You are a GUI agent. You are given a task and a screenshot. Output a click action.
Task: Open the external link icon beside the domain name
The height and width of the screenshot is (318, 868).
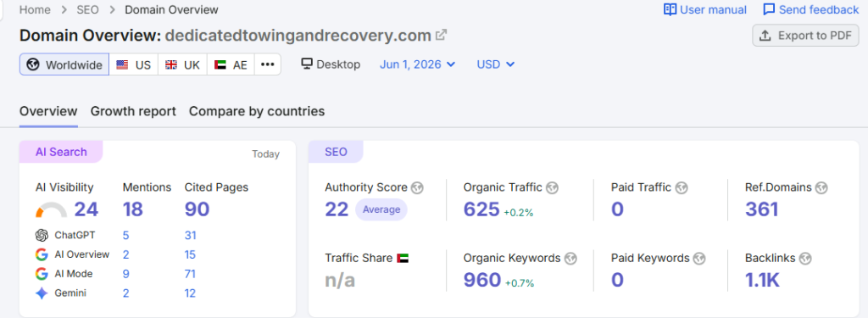pyautogui.click(x=441, y=36)
